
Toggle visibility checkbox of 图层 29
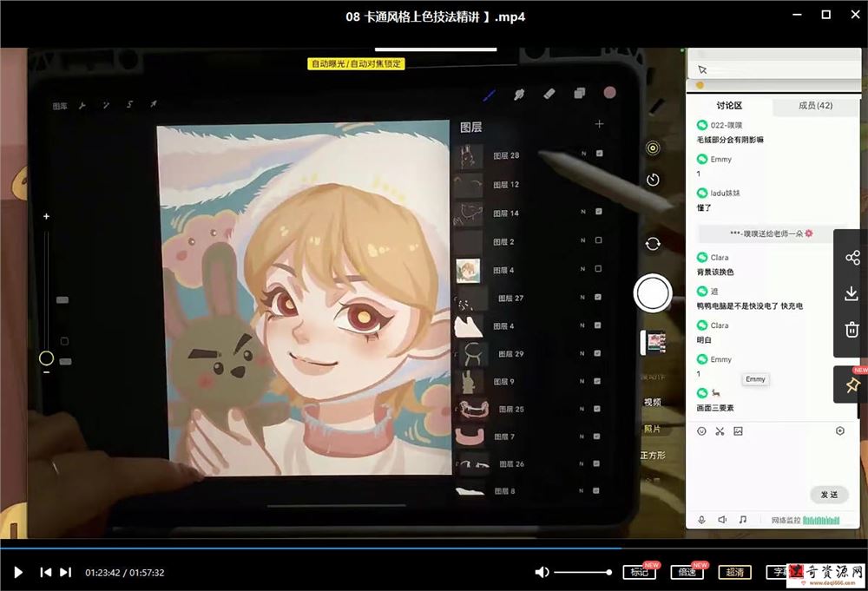click(597, 353)
